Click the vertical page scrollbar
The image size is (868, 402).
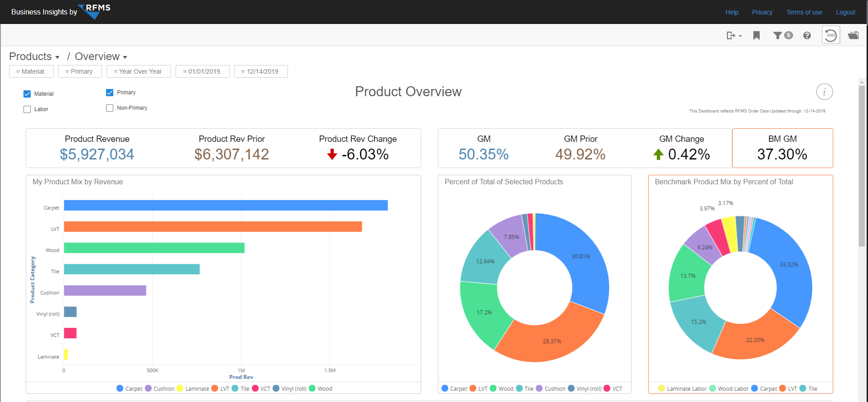[862, 166]
